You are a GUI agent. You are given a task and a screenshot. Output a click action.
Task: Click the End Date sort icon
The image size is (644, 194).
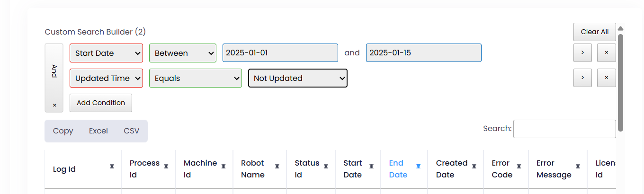click(x=418, y=167)
